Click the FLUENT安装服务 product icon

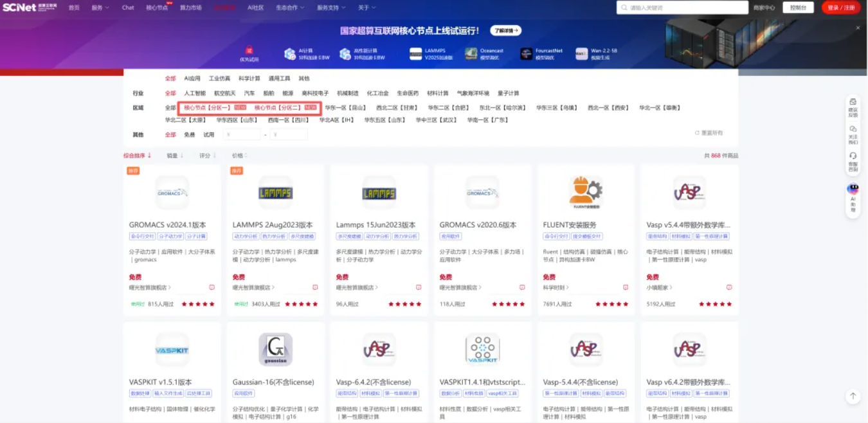tap(586, 192)
